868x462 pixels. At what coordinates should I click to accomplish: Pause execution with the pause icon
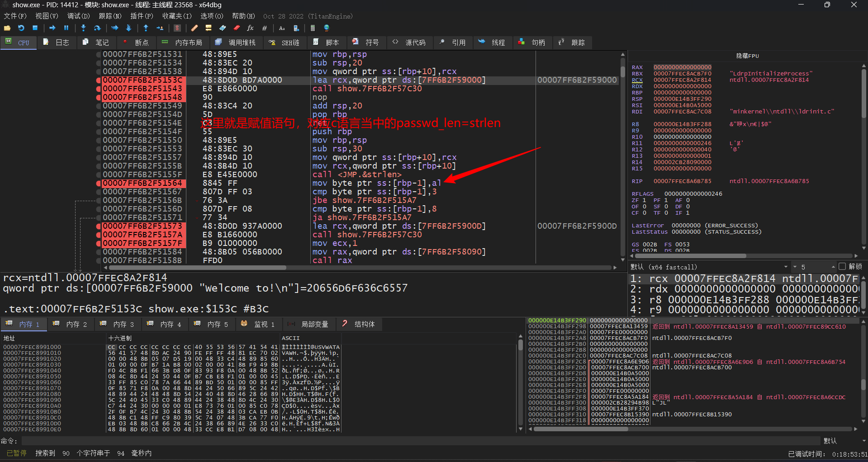66,28
